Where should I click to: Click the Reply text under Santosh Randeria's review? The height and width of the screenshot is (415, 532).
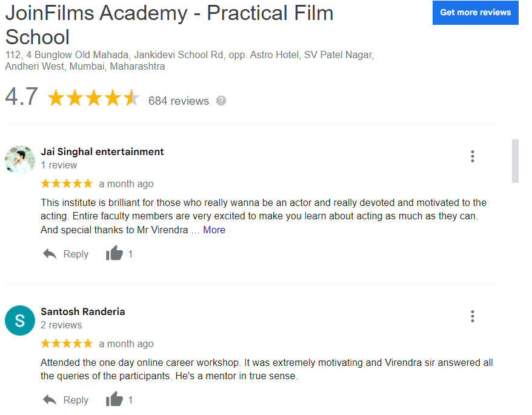[76, 400]
